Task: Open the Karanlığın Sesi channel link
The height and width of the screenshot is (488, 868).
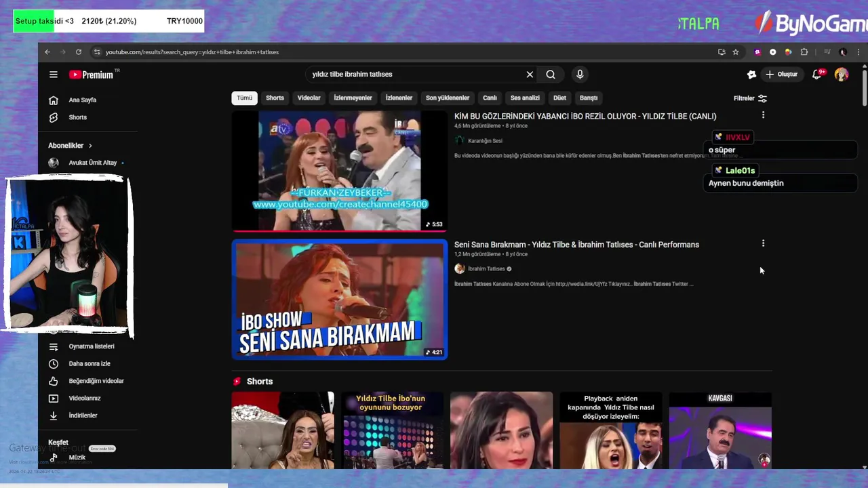Action: click(x=485, y=141)
